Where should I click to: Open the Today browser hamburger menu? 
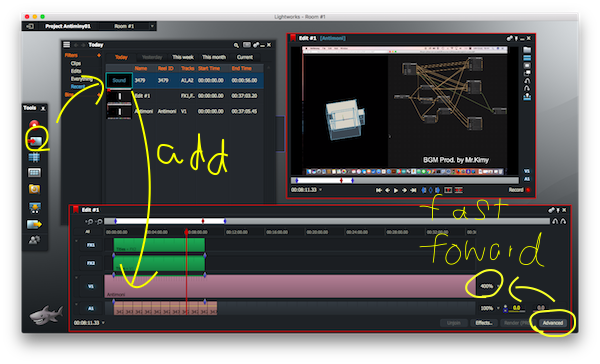pos(67,45)
